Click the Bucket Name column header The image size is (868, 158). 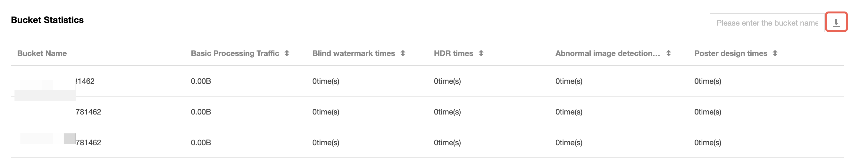tap(42, 53)
